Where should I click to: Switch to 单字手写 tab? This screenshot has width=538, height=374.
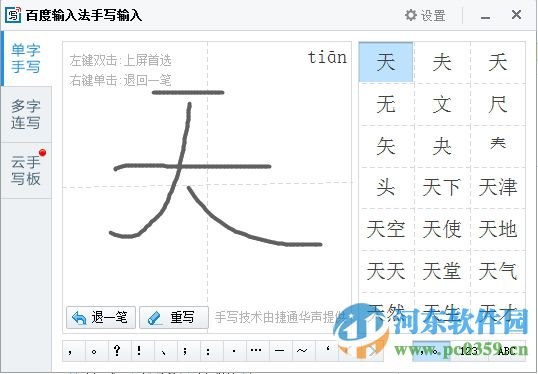26,58
